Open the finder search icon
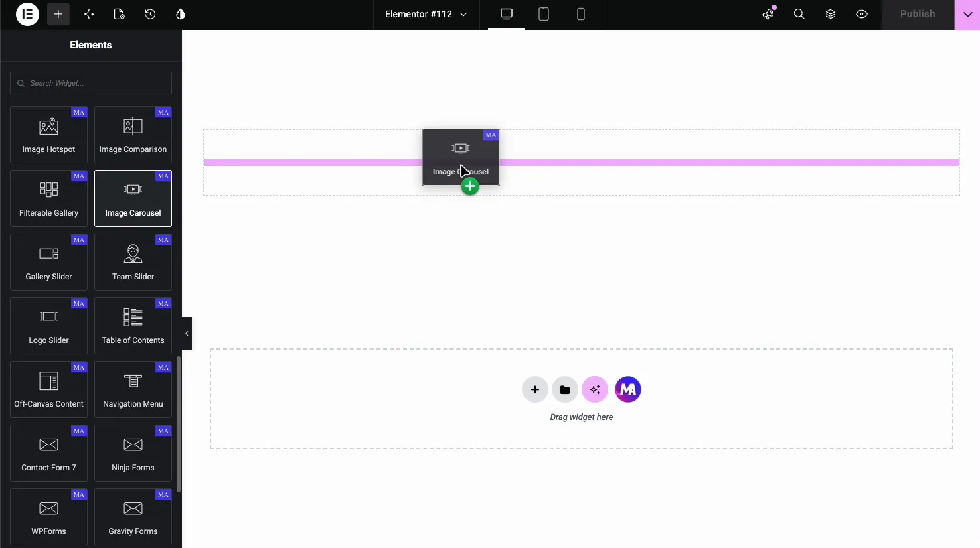The width and height of the screenshot is (980, 548). click(x=799, y=14)
